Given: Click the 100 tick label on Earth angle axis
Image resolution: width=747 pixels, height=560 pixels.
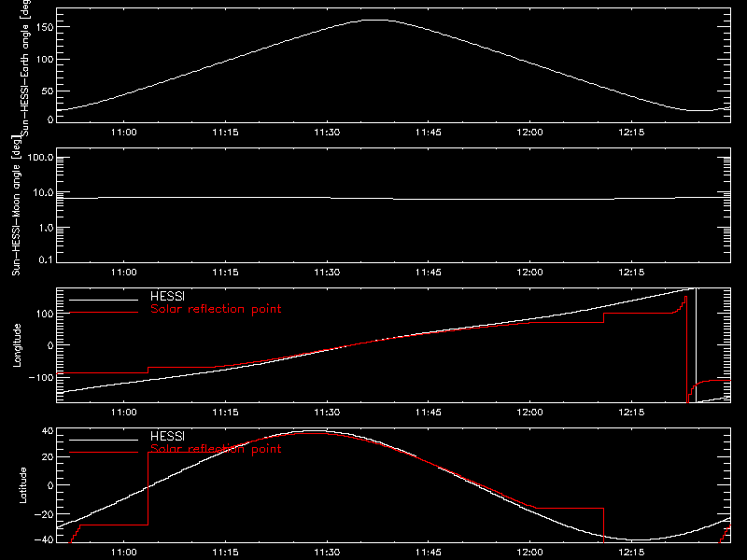Looking at the screenshot, I should tap(45, 59).
